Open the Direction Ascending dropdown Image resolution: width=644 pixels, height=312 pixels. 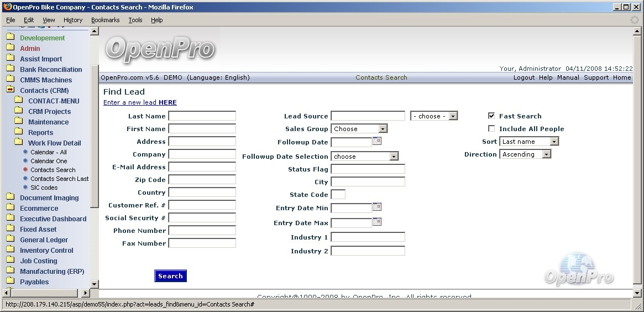(x=525, y=154)
